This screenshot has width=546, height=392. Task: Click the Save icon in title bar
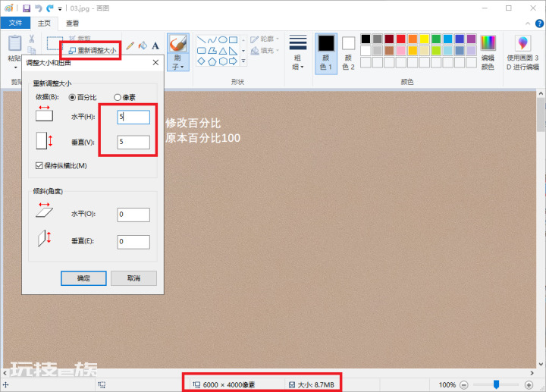pyautogui.click(x=27, y=8)
